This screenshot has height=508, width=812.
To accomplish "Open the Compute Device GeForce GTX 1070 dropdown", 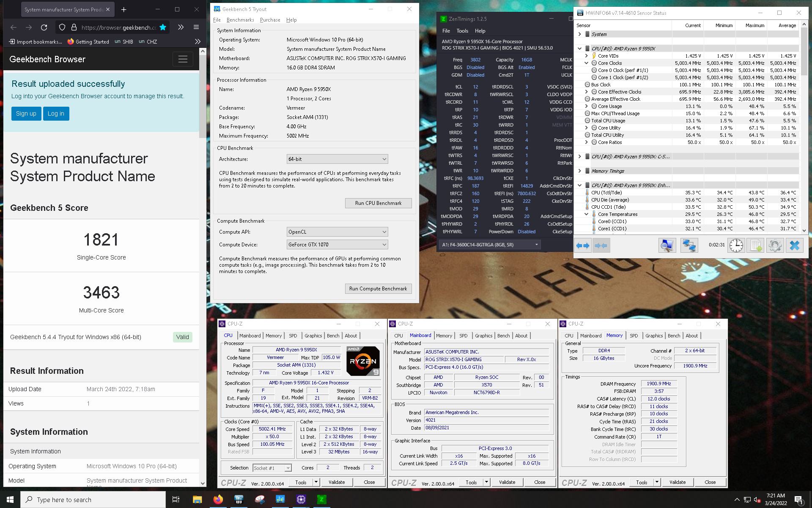I will [337, 245].
